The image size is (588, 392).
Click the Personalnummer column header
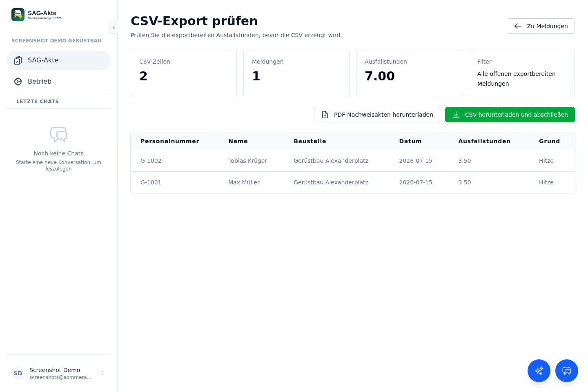pos(170,141)
